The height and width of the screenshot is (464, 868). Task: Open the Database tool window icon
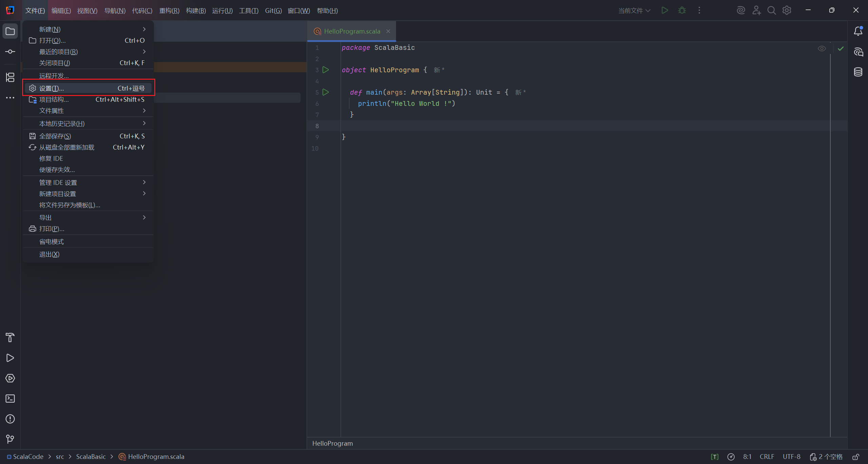click(858, 72)
